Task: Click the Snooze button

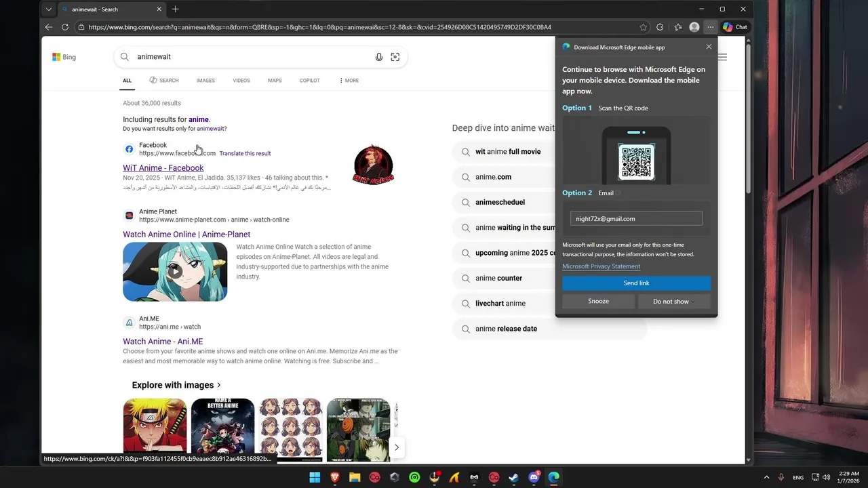Action: tap(598, 301)
